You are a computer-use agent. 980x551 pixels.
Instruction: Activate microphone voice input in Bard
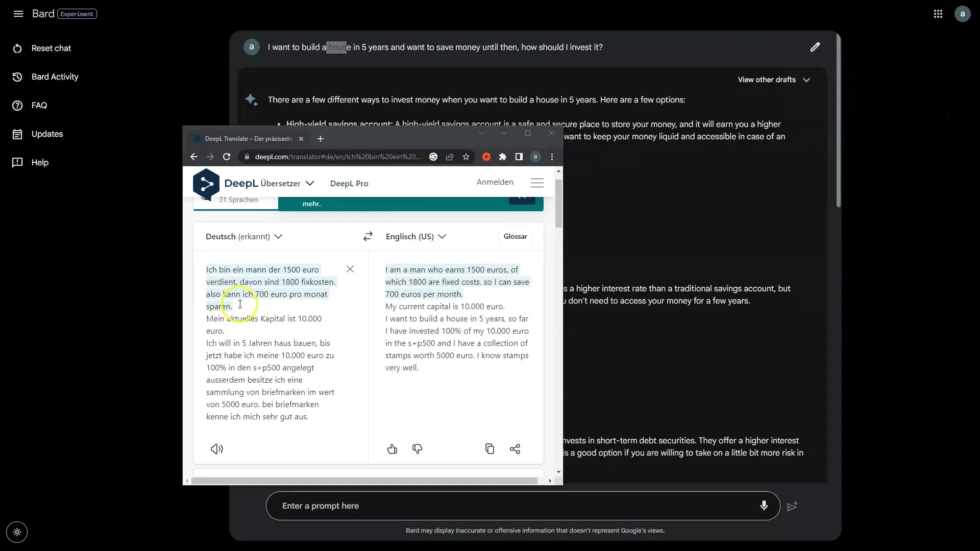click(x=764, y=506)
